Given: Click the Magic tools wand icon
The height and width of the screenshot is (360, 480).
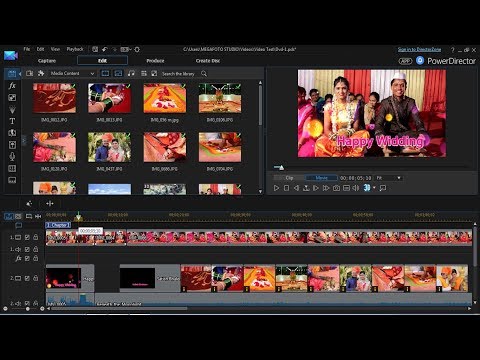Looking at the screenshot, I should [29, 203].
